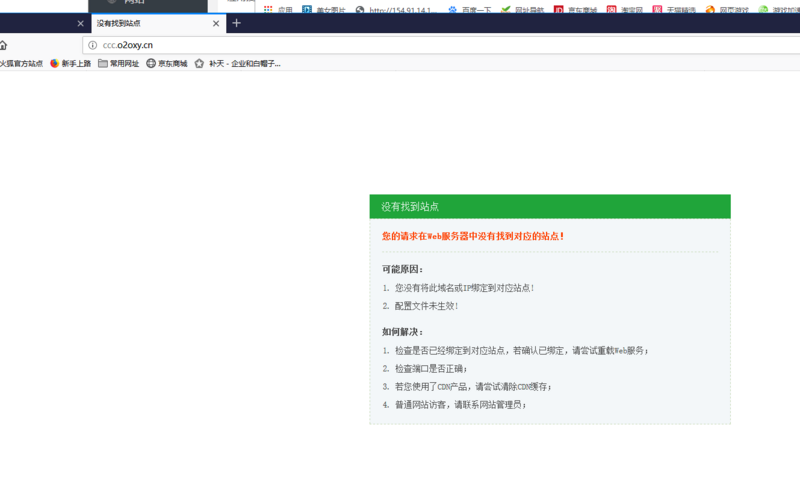Open 火狐官方站点 bookmark
The width and height of the screenshot is (800, 490).
(20, 63)
